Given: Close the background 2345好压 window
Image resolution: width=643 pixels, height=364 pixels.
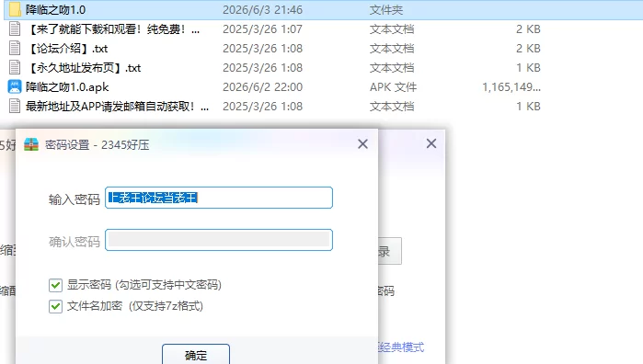Looking at the screenshot, I should pyautogui.click(x=431, y=143).
